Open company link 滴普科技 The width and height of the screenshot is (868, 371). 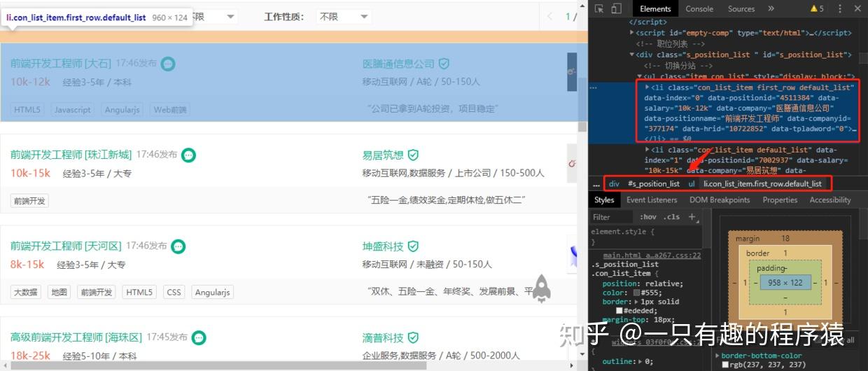(x=383, y=337)
